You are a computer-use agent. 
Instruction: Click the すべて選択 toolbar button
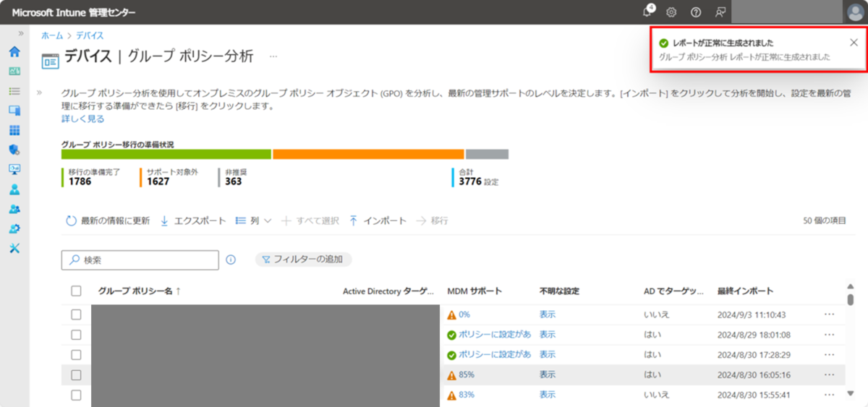pyautogui.click(x=310, y=220)
